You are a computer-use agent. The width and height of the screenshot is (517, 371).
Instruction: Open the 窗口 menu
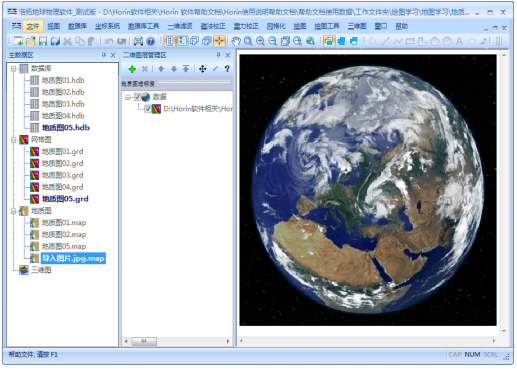381,26
